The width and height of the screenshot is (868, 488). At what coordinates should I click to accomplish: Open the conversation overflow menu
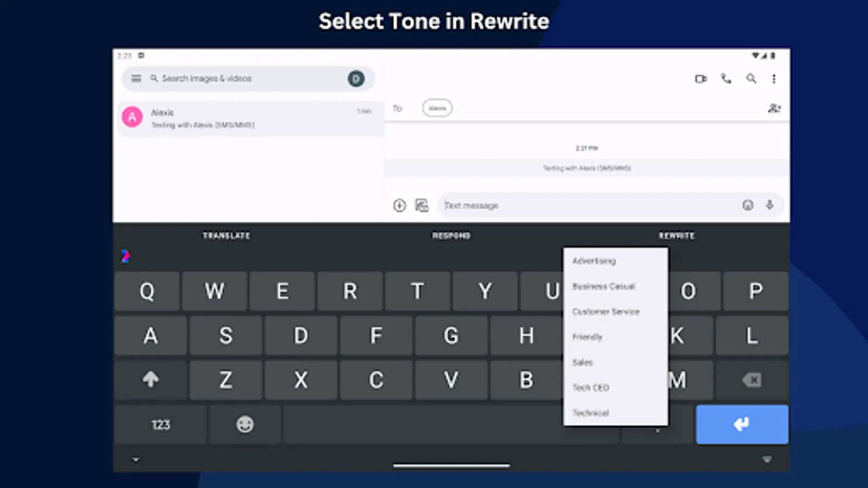coord(774,79)
